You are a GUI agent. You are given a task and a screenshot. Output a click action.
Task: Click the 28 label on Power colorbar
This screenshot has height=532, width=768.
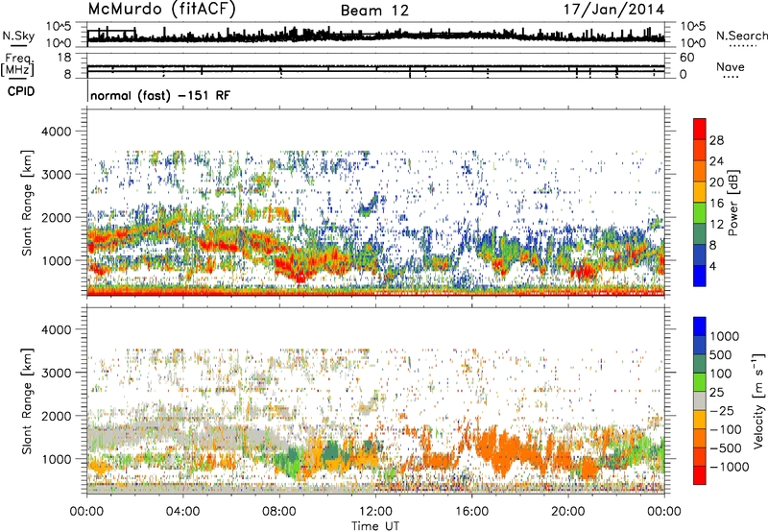(x=716, y=140)
